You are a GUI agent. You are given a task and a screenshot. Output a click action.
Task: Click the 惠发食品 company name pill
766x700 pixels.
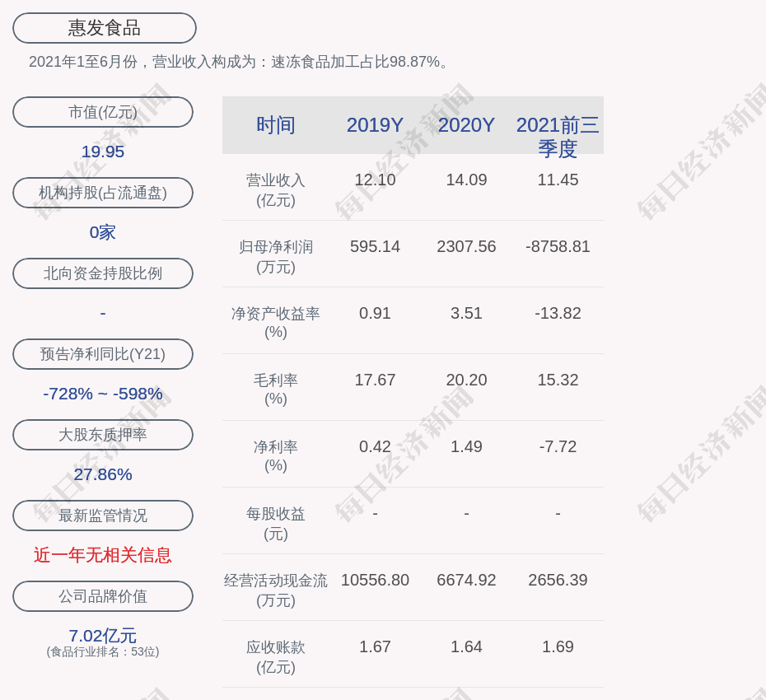(105, 28)
